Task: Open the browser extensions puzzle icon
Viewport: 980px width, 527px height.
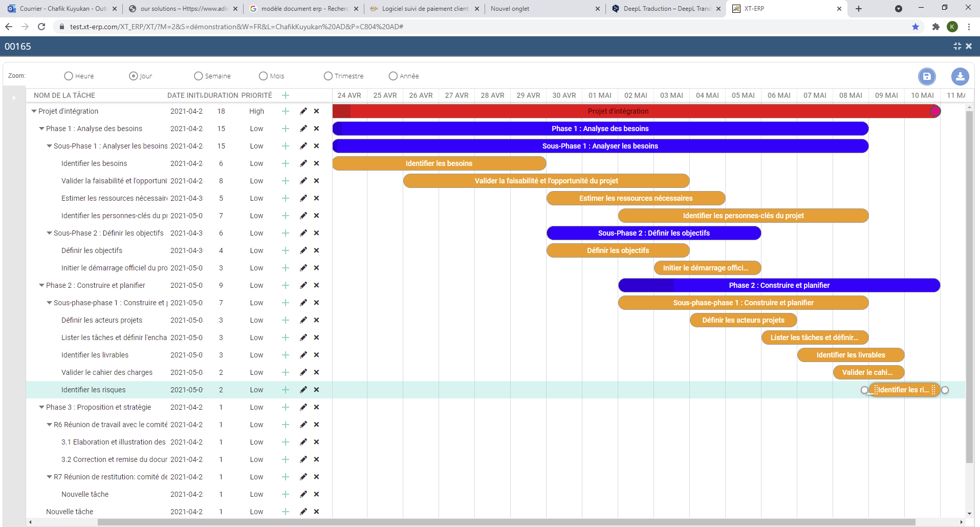Action: 936,27
